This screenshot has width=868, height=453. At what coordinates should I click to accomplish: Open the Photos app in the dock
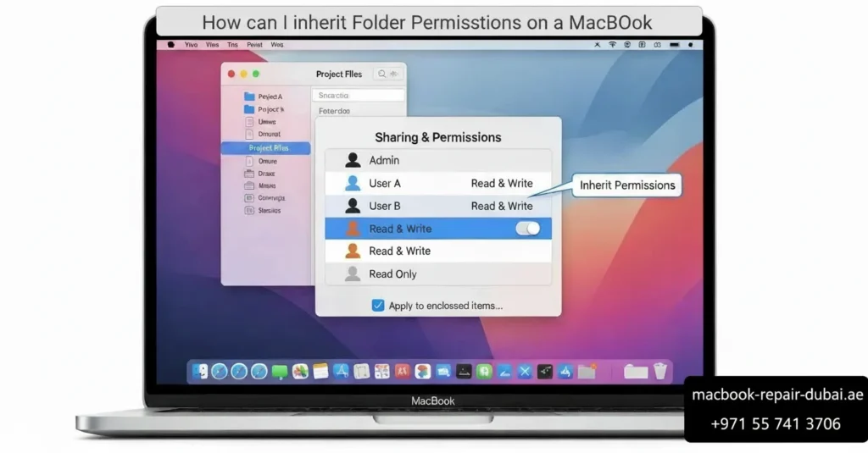click(x=299, y=371)
